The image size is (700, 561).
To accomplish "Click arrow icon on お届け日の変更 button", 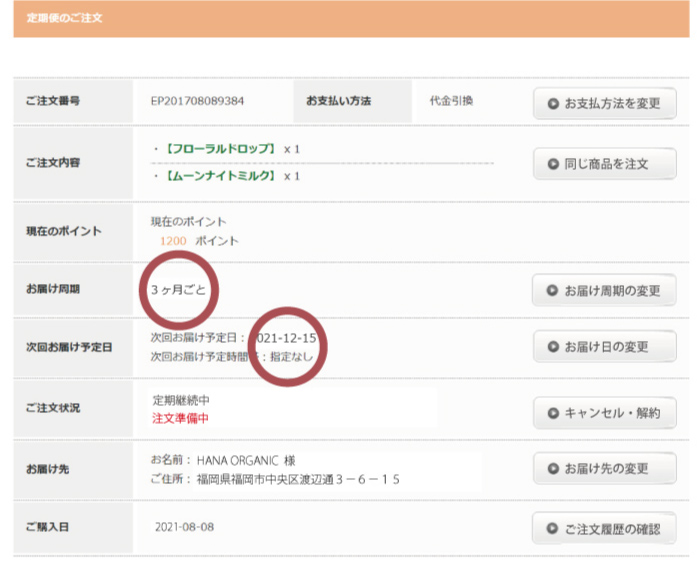I will [552, 347].
